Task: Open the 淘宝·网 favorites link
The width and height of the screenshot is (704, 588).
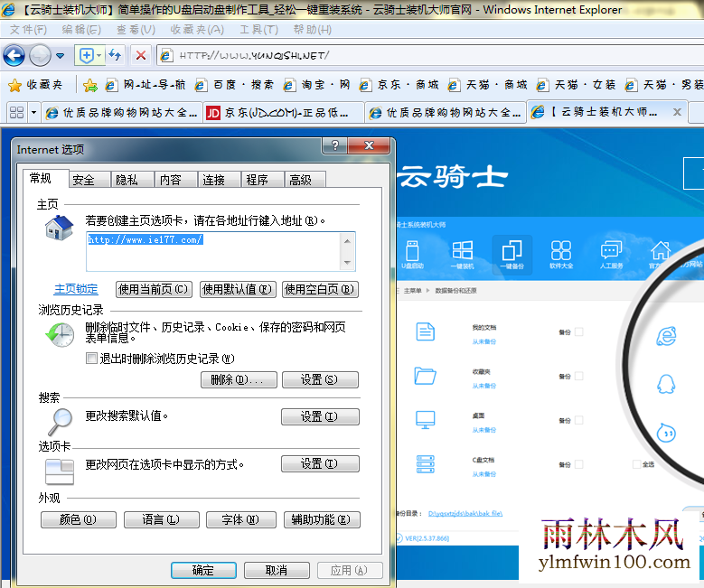Action: (316, 85)
